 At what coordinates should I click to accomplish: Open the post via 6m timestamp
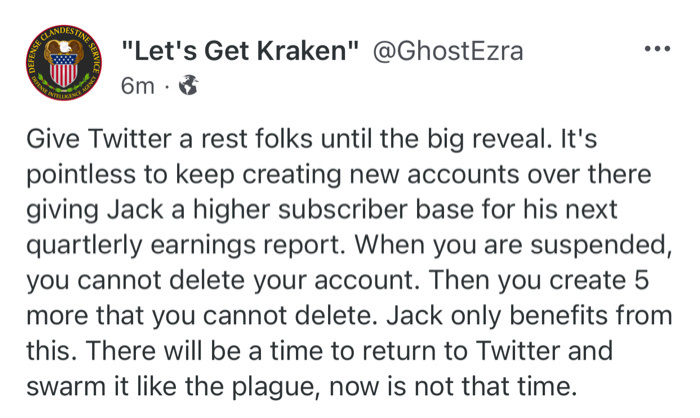138,85
